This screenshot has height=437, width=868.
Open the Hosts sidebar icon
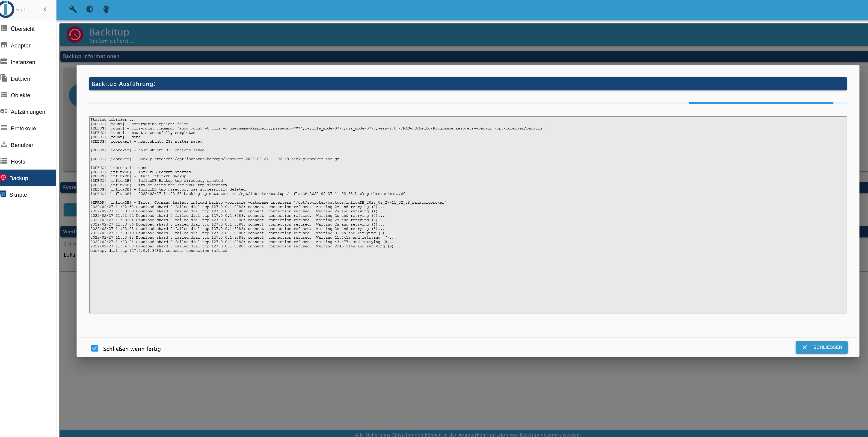pyautogui.click(x=4, y=161)
